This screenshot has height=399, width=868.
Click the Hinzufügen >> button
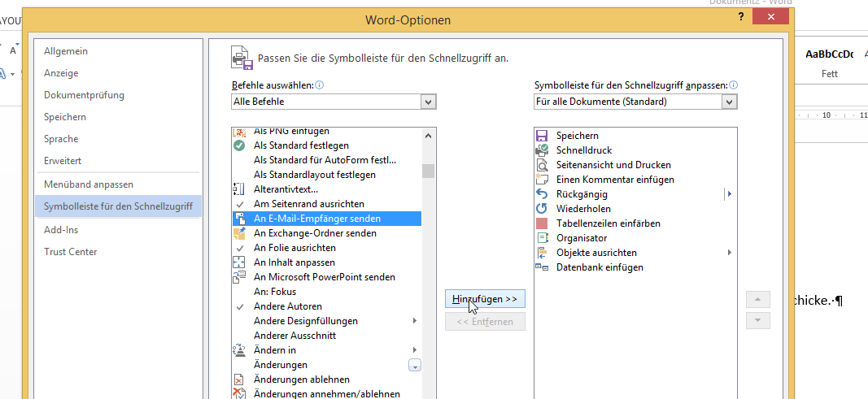click(x=485, y=299)
